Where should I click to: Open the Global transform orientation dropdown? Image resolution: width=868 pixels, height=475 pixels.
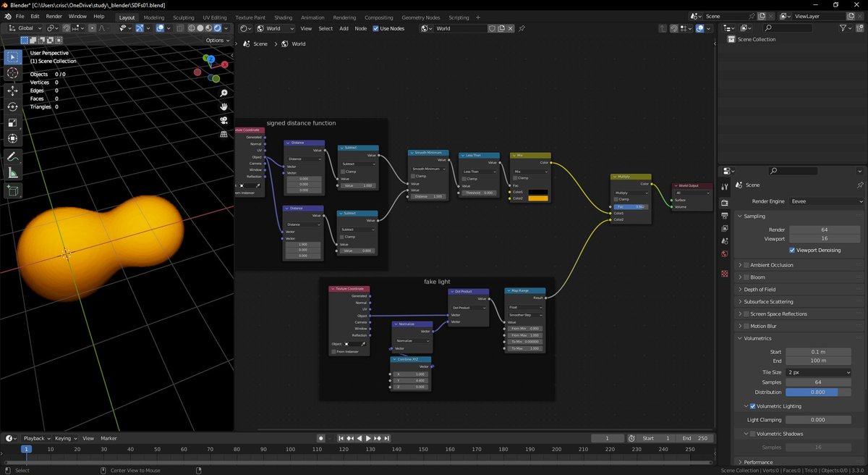coord(25,28)
